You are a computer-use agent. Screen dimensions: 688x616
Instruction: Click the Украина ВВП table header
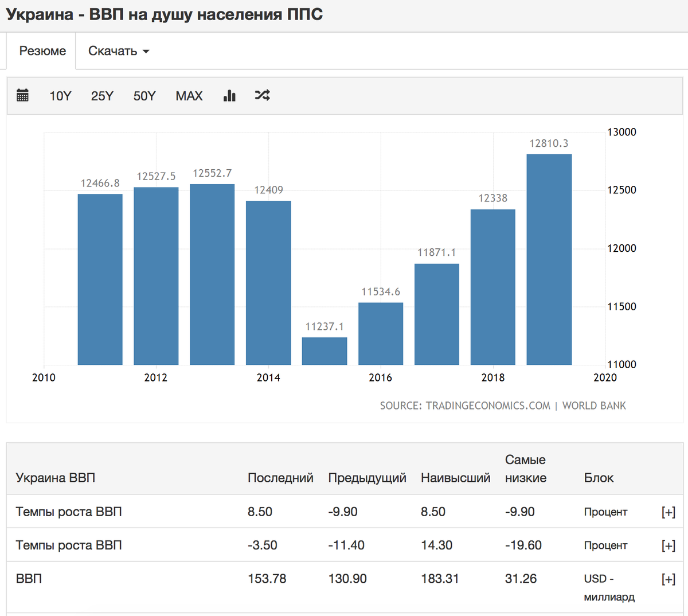click(x=56, y=478)
